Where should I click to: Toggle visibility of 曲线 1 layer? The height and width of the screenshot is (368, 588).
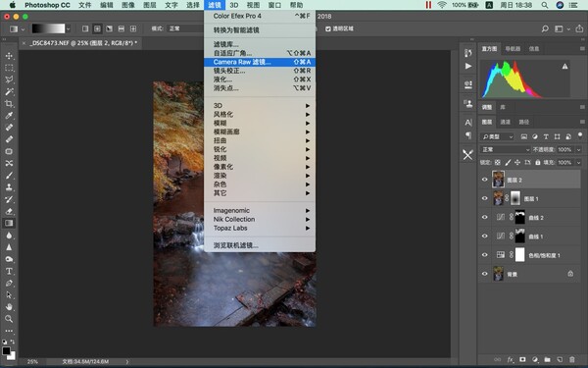[484, 236]
